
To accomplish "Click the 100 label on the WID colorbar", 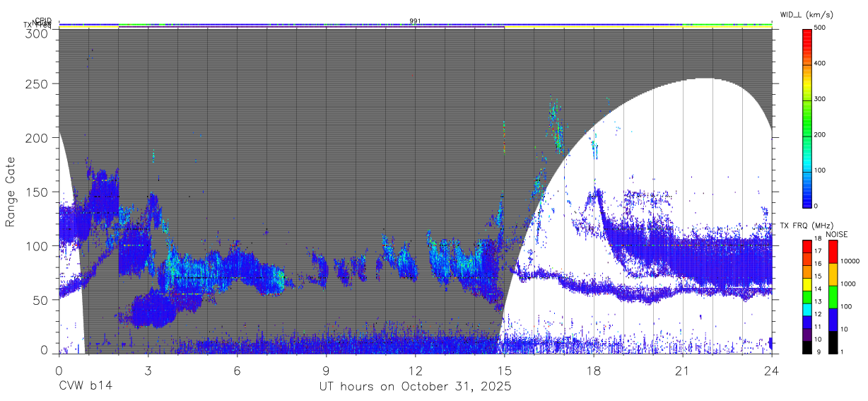I will [x=821, y=170].
